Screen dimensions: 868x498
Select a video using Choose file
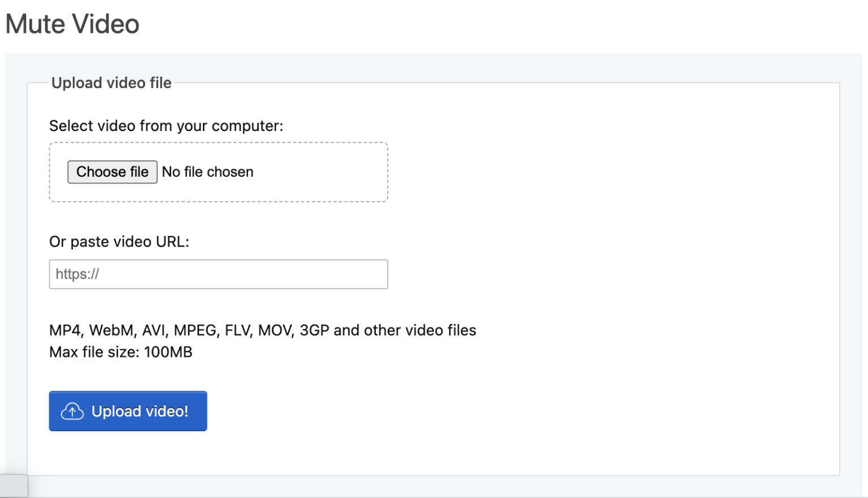112,172
